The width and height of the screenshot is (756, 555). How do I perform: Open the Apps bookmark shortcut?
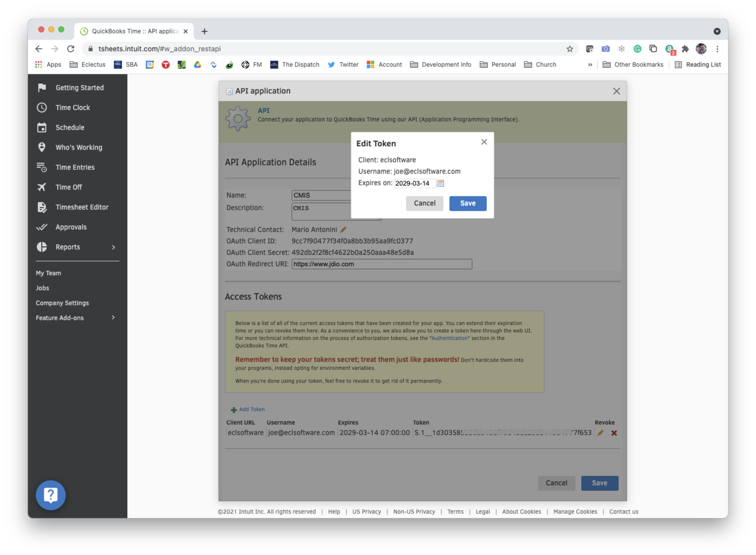point(48,64)
